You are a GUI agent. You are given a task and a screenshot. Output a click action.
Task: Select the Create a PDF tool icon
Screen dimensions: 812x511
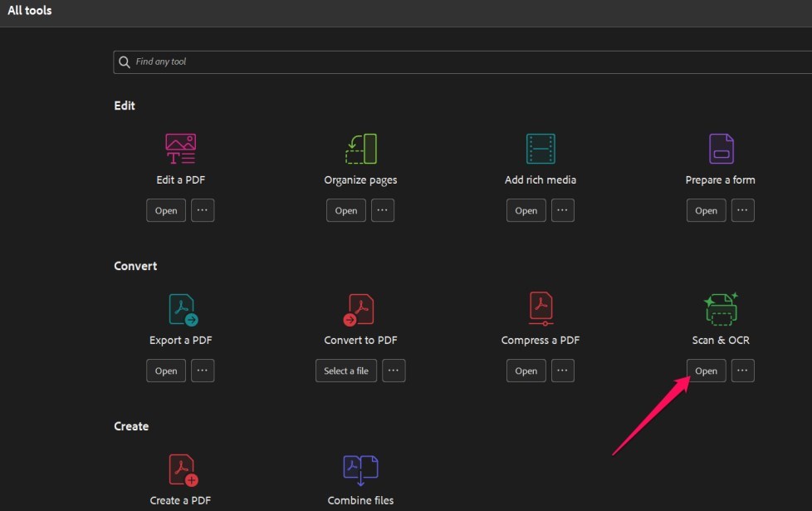click(181, 469)
